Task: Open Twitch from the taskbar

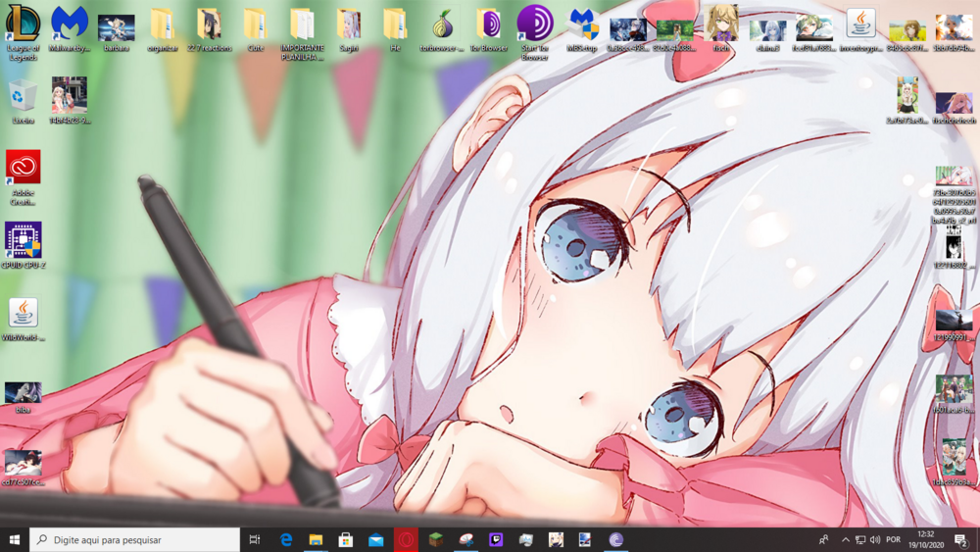Action: tap(496, 539)
